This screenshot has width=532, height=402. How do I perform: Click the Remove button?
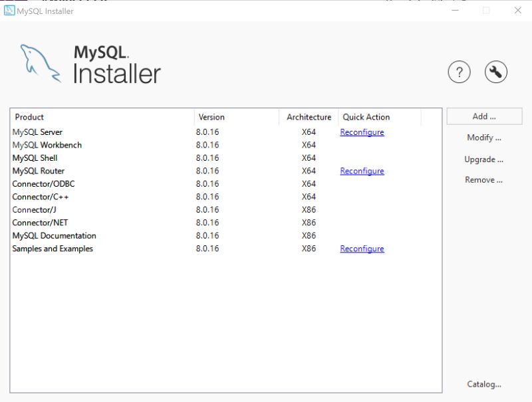(x=483, y=180)
